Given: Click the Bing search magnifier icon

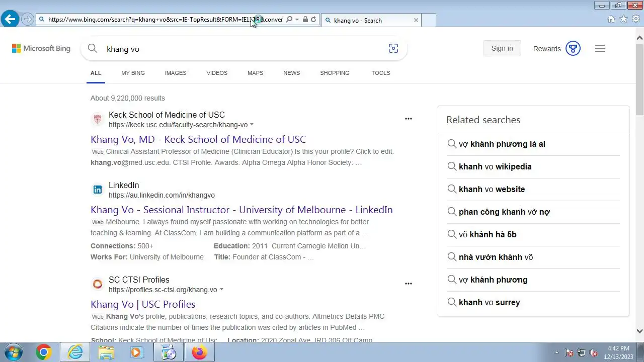Looking at the screenshot, I should 92,48.
